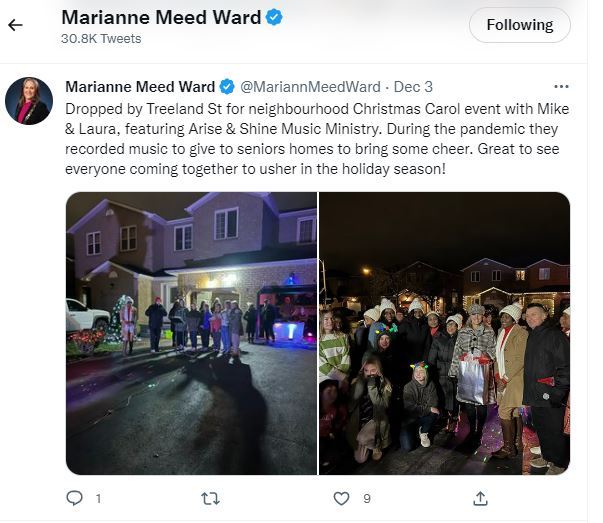Screen dimensions: 603x523
Task: Click the tweet text about Treeland St
Action: coord(317,139)
